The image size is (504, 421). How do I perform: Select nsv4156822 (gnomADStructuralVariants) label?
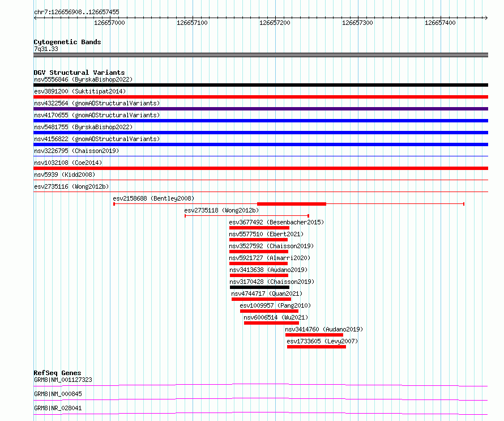coord(97,139)
